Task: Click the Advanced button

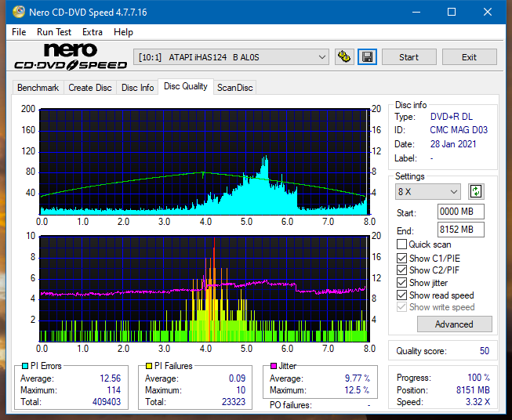Action: 454,324
